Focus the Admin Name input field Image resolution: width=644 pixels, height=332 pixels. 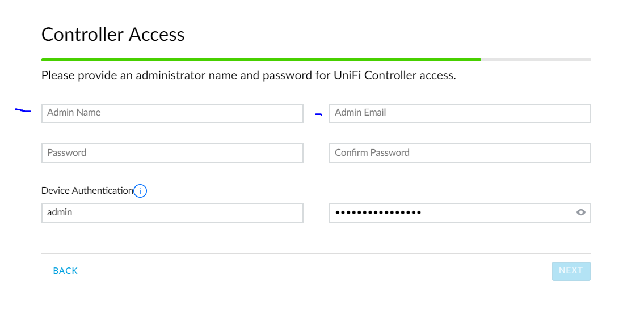point(172,113)
